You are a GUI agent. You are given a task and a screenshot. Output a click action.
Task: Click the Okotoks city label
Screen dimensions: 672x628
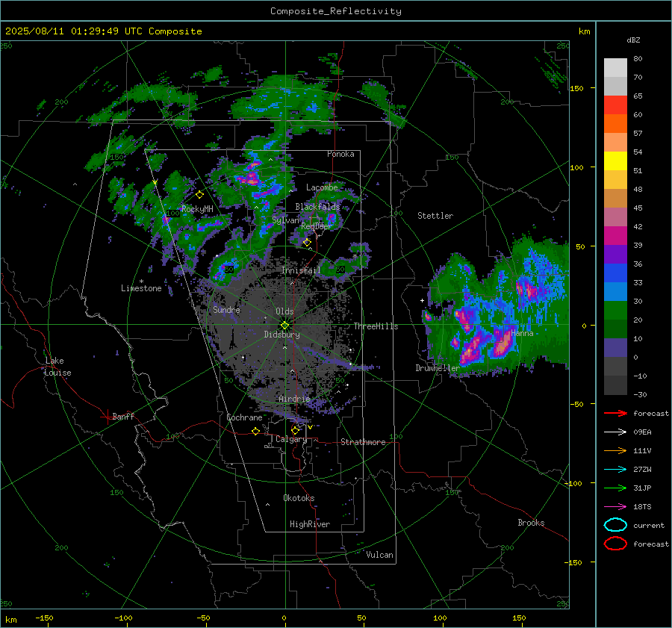click(x=299, y=498)
